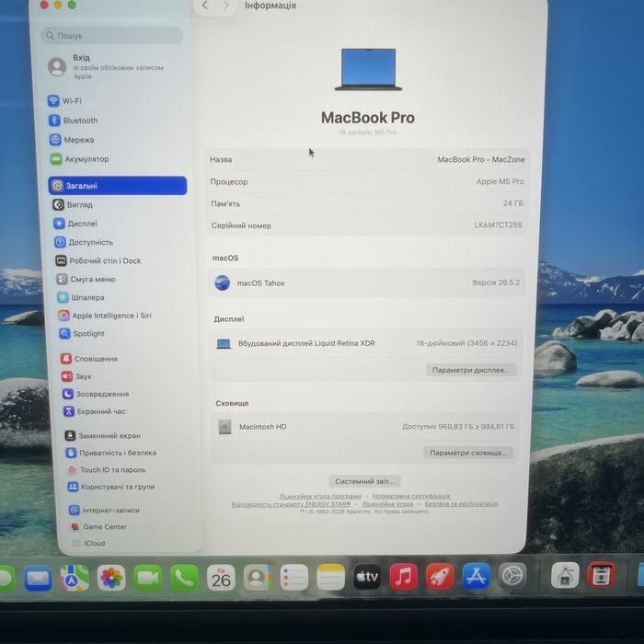Open Phone app from the Dock
644x644 pixels.
[184, 578]
